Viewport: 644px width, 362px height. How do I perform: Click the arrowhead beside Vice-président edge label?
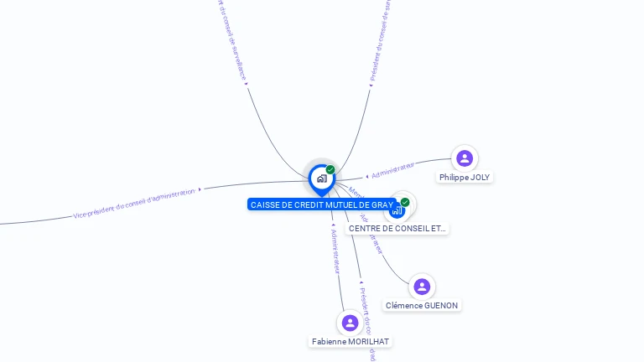pos(200,189)
